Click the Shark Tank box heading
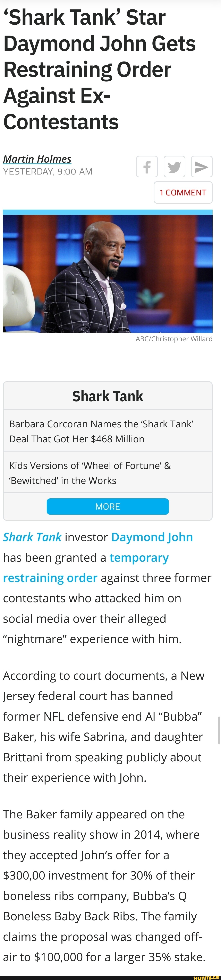The width and height of the screenshot is (221, 980). [x=108, y=396]
